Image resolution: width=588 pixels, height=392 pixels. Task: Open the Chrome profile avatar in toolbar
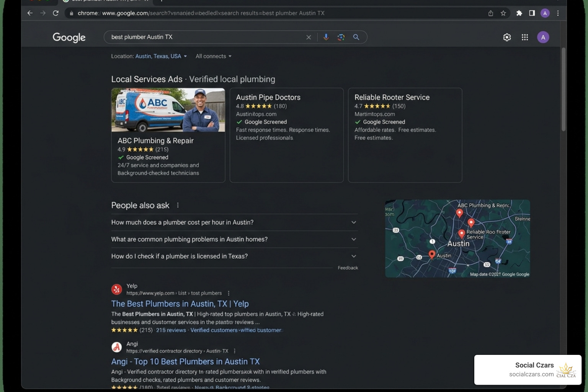pyautogui.click(x=545, y=13)
